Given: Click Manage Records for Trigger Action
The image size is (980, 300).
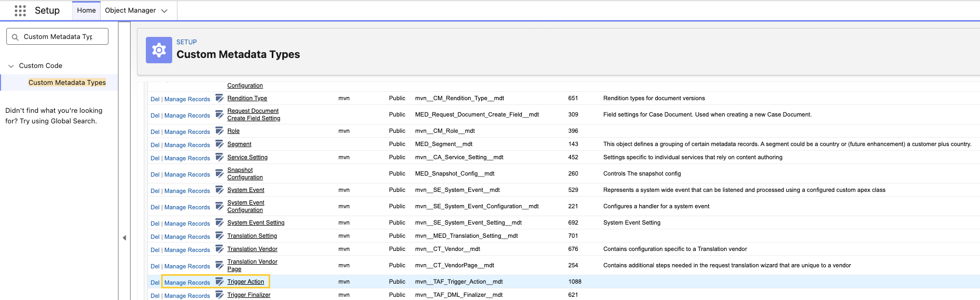Looking at the screenshot, I should click(187, 283).
